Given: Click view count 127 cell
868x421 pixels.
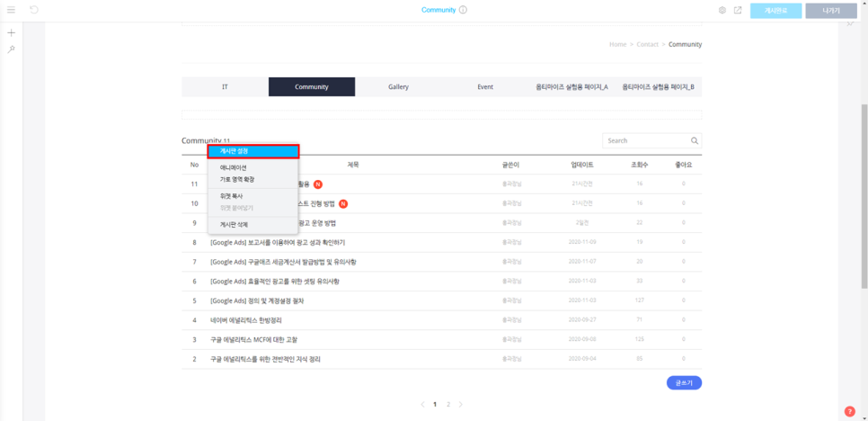Looking at the screenshot, I should [x=640, y=300].
